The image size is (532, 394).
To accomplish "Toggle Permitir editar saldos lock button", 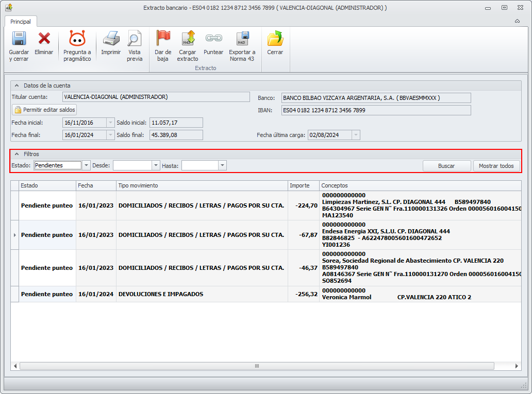I will pyautogui.click(x=44, y=110).
